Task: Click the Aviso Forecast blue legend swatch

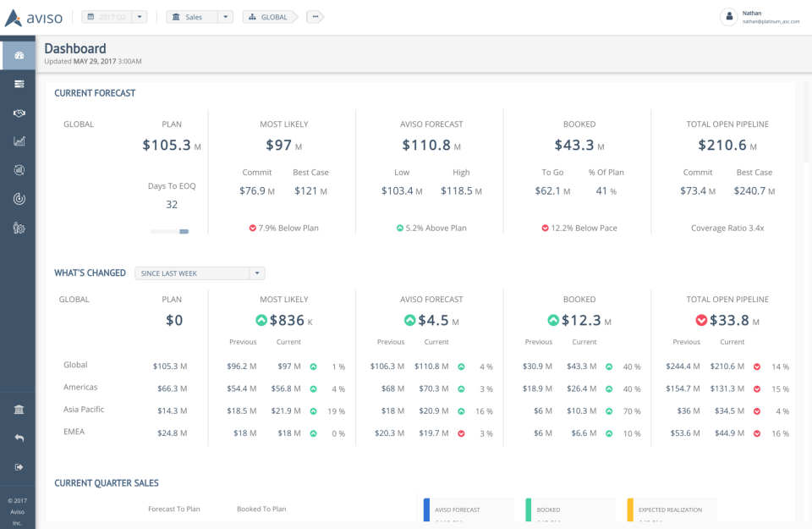Action: 427,510
